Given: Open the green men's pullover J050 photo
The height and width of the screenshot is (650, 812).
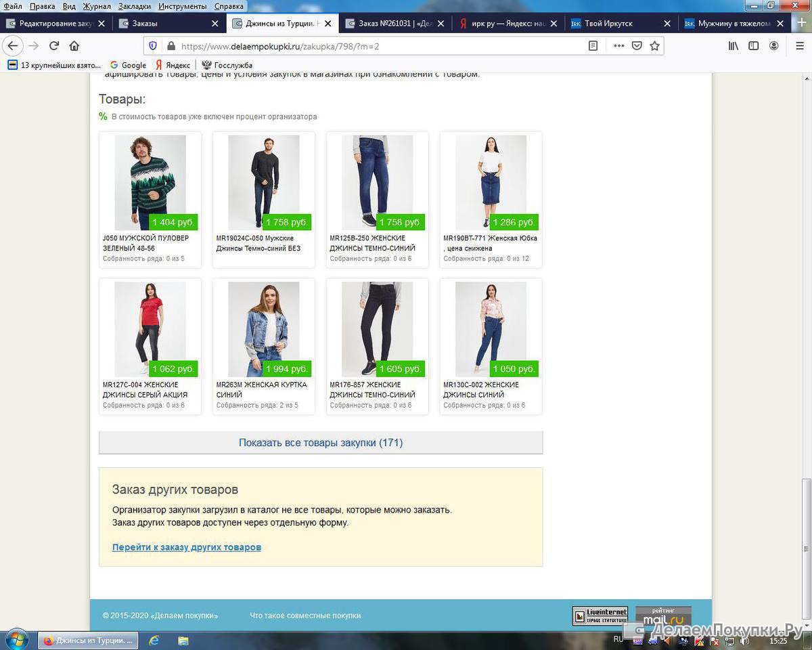Looking at the screenshot, I should coord(150,183).
